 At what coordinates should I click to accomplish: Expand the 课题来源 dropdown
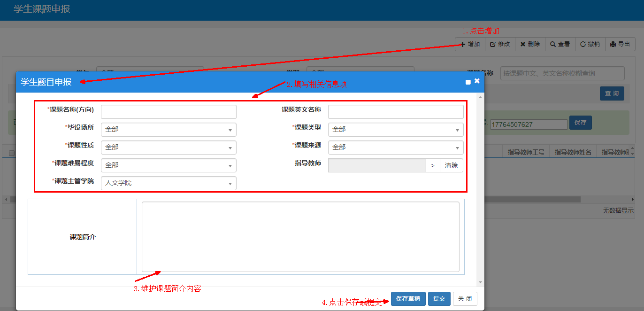pos(396,148)
